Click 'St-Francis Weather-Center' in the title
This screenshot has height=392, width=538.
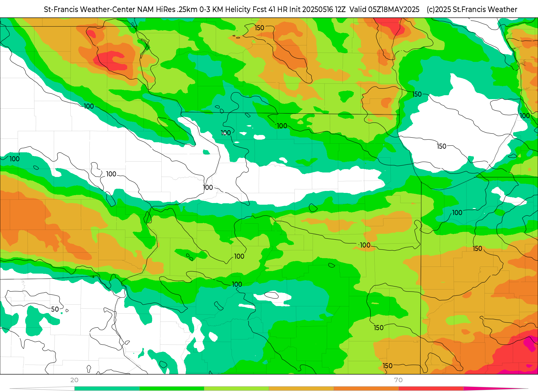click(x=90, y=10)
